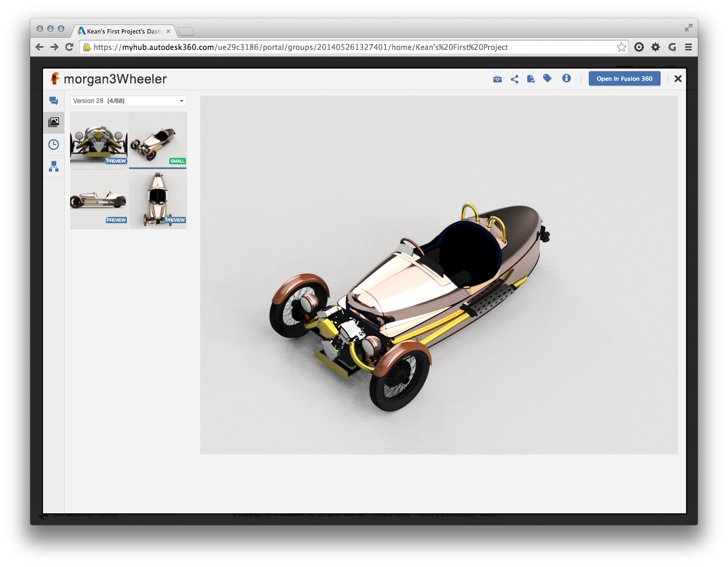The width and height of the screenshot is (728, 567).
Task: Open the Chrome hamburger menu
Action: [688, 47]
